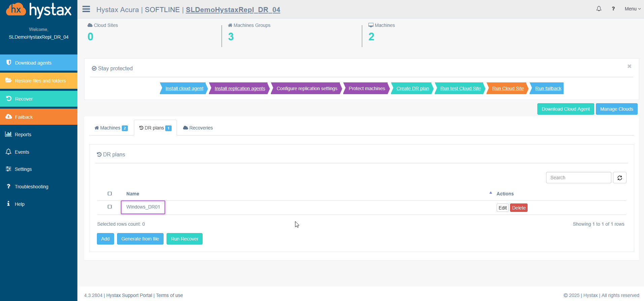The width and height of the screenshot is (644, 301).
Task: Click the Run test Cloud Site step
Action: point(460,88)
